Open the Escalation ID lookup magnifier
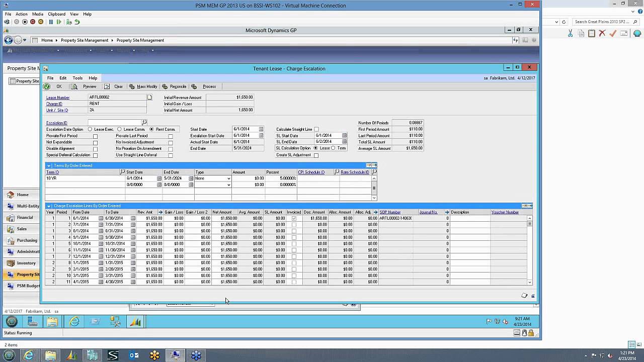 point(144,122)
